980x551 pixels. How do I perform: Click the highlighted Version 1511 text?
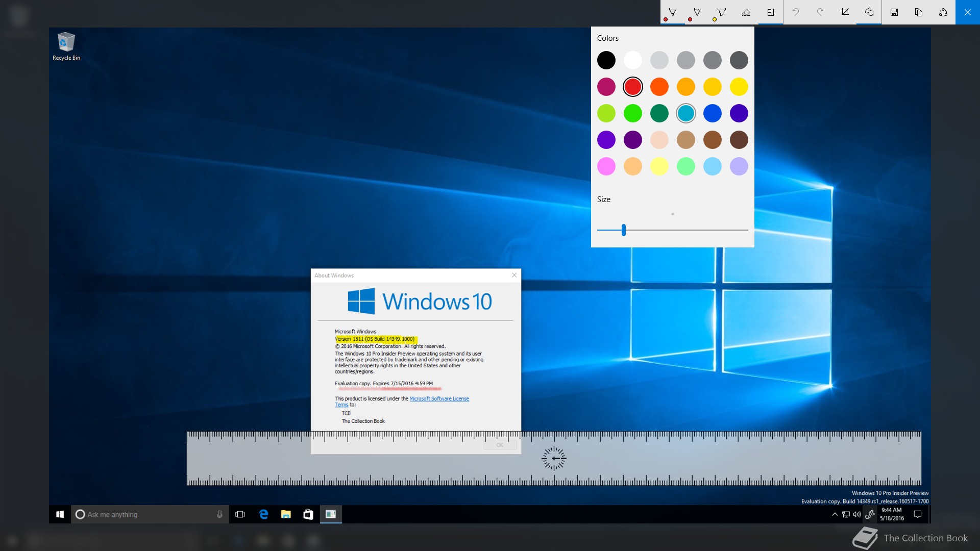(x=375, y=339)
